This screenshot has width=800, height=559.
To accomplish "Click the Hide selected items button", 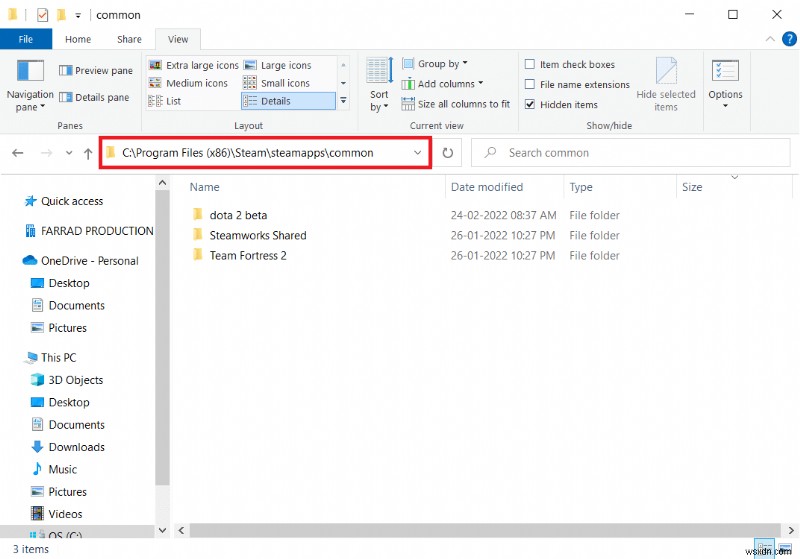I will coord(666,85).
